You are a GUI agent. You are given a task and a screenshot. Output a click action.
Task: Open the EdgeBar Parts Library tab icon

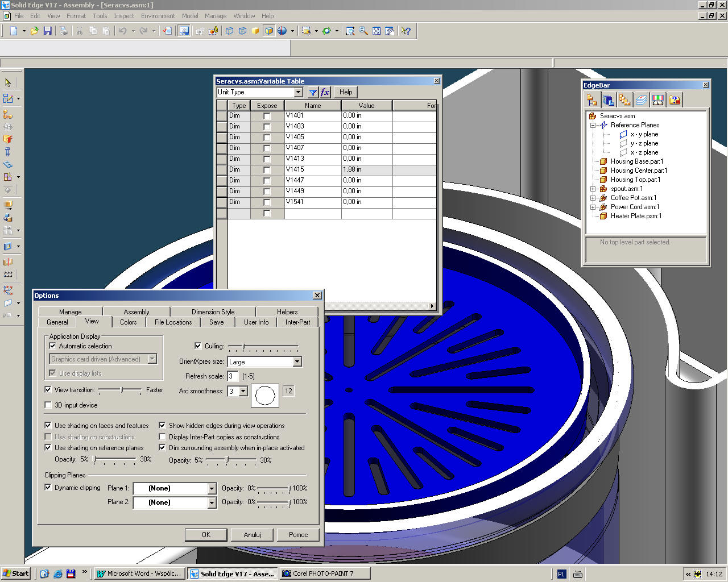click(609, 100)
